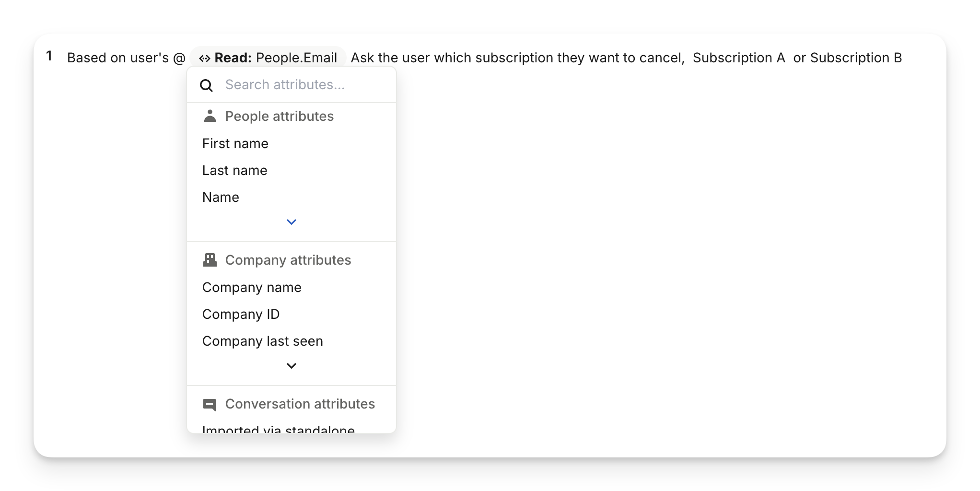Open the Read: People.Email attribute chip

tap(268, 58)
